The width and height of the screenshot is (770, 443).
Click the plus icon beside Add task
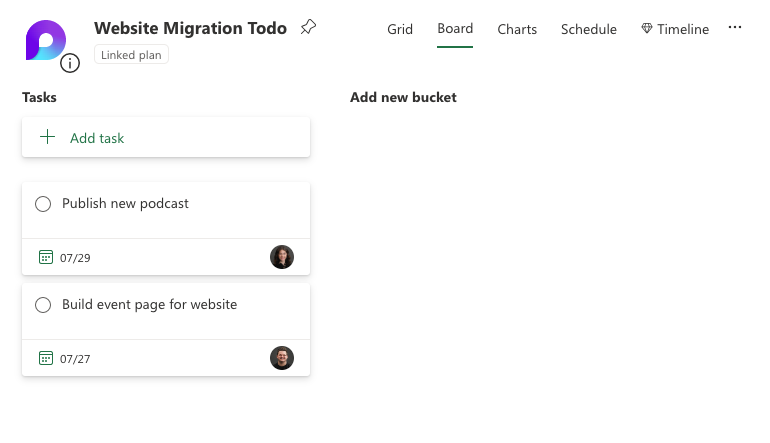pyautogui.click(x=47, y=137)
